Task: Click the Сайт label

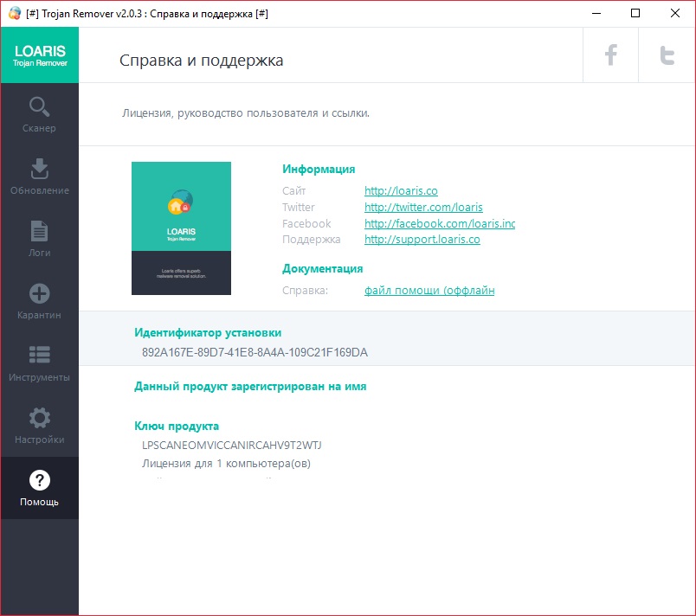Action: (293, 191)
